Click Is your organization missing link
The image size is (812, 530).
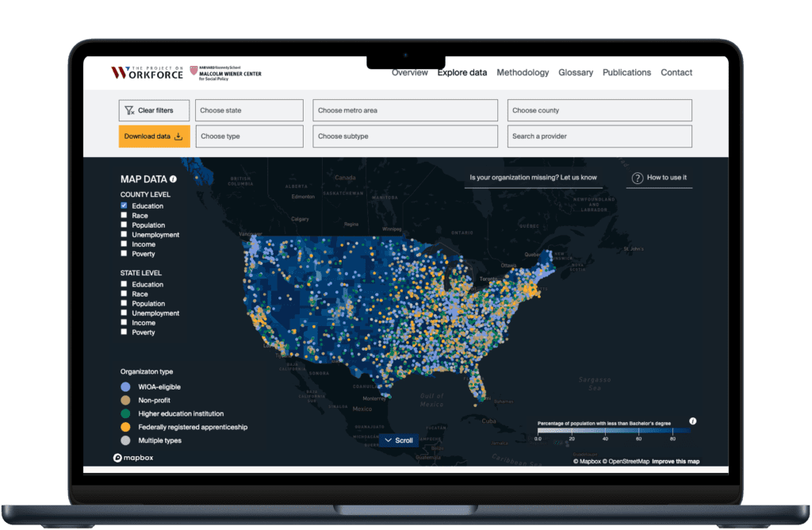533,178
